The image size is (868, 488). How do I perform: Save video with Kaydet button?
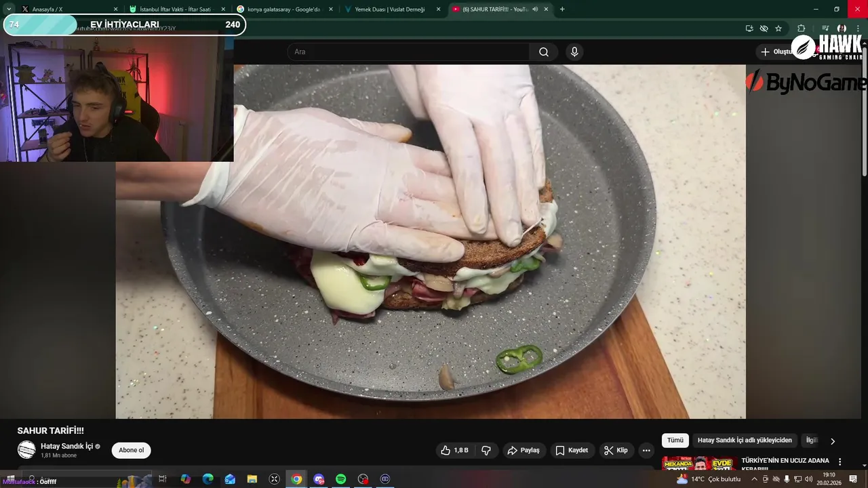click(x=572, y=450)
